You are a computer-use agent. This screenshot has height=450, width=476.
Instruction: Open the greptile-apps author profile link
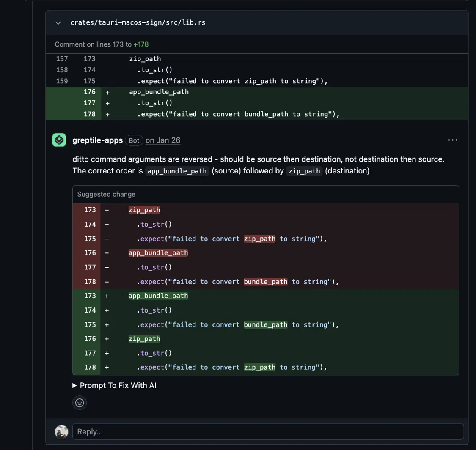[x=97, y=140]
